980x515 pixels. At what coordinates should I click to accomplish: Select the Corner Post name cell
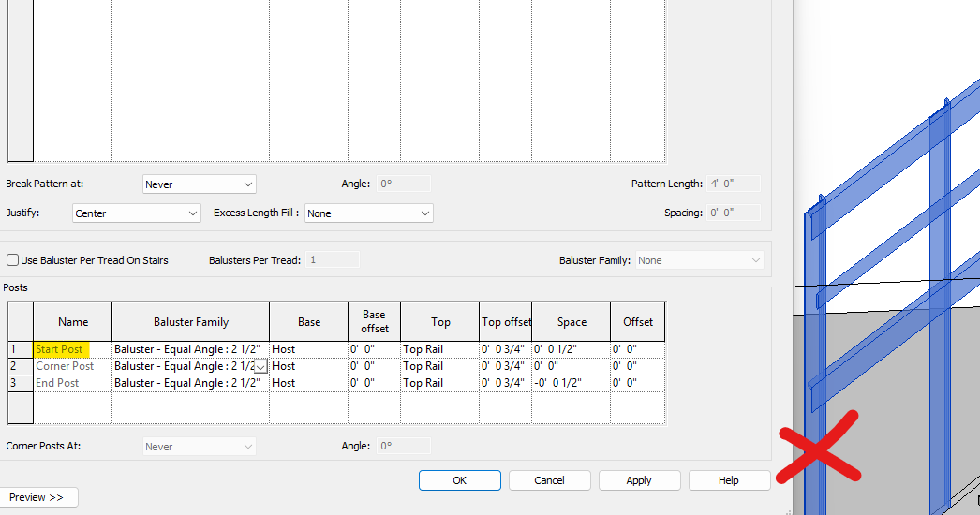click(x=72, y=366)
